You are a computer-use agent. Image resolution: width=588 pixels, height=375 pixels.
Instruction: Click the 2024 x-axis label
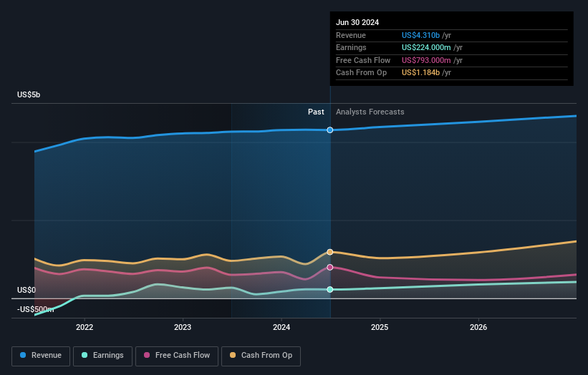[281, 327]
